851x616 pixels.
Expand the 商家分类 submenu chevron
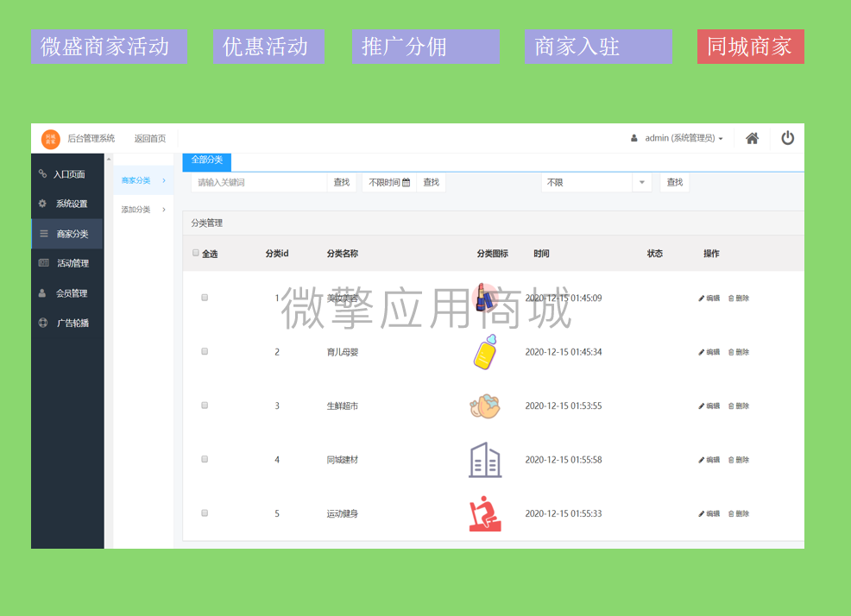(x=164, y=180)
